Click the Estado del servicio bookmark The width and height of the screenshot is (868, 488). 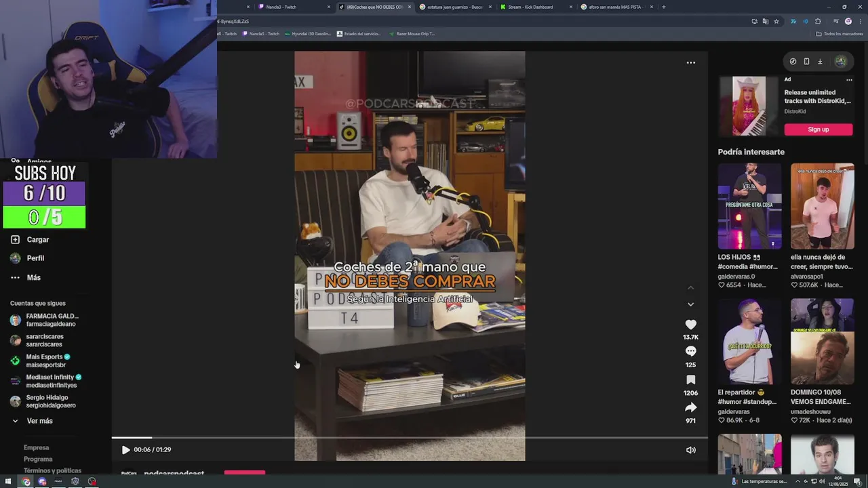coord(359,34)
